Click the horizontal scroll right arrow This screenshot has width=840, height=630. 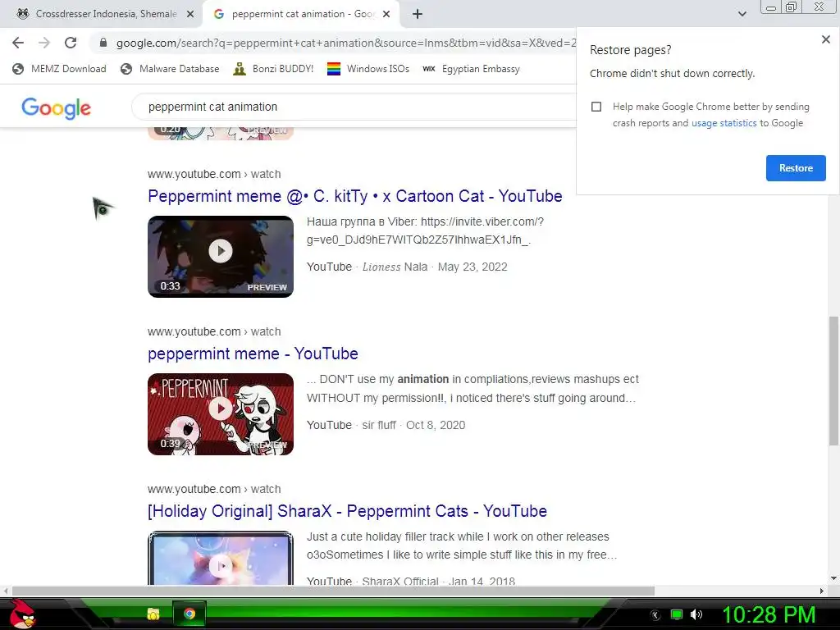(821, 591)
